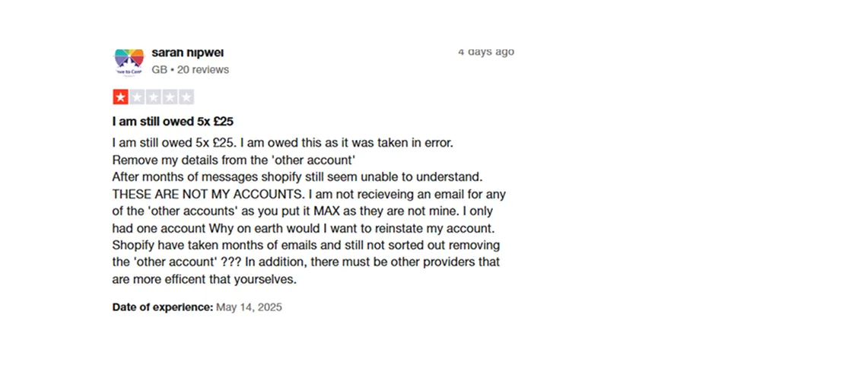This screenshot has height=378, width=868.
Task: Click the GB country label
Action: coord(159,69)
